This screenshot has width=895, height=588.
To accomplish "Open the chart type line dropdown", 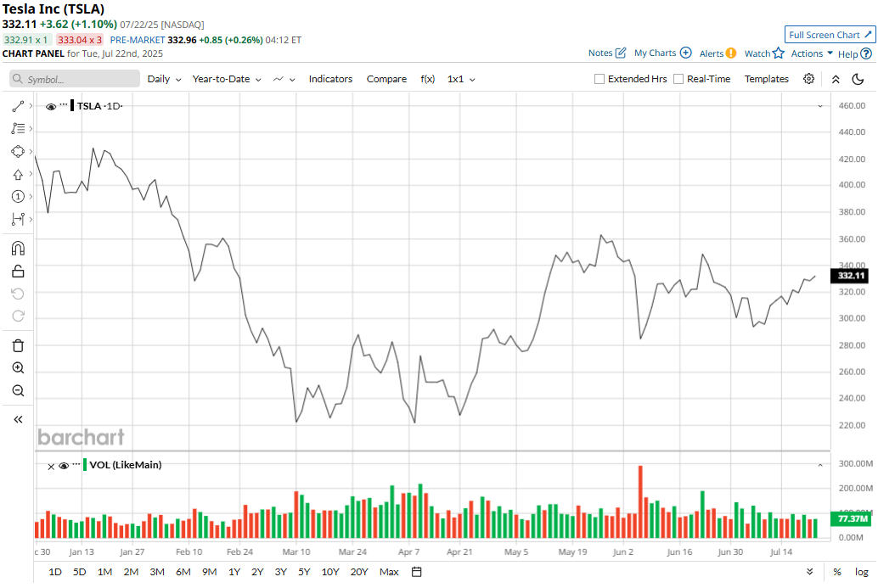I will [x=284, y=79].
